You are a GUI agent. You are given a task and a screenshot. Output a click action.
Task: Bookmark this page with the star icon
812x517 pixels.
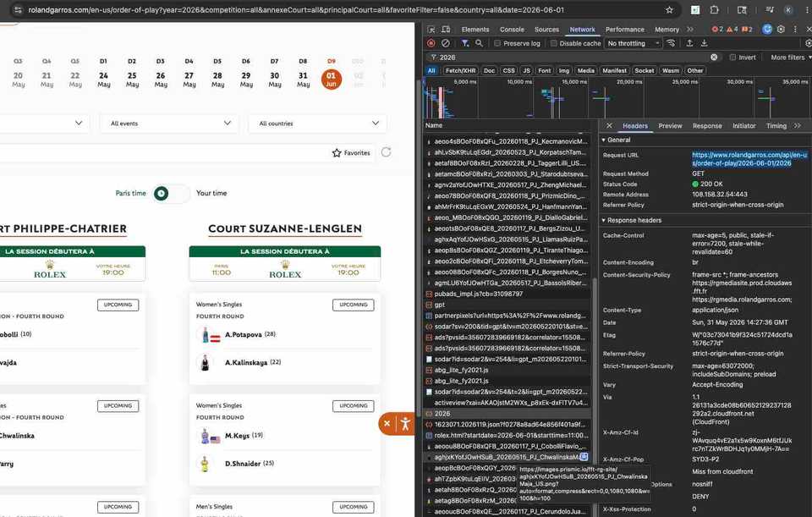pos(669,10)
